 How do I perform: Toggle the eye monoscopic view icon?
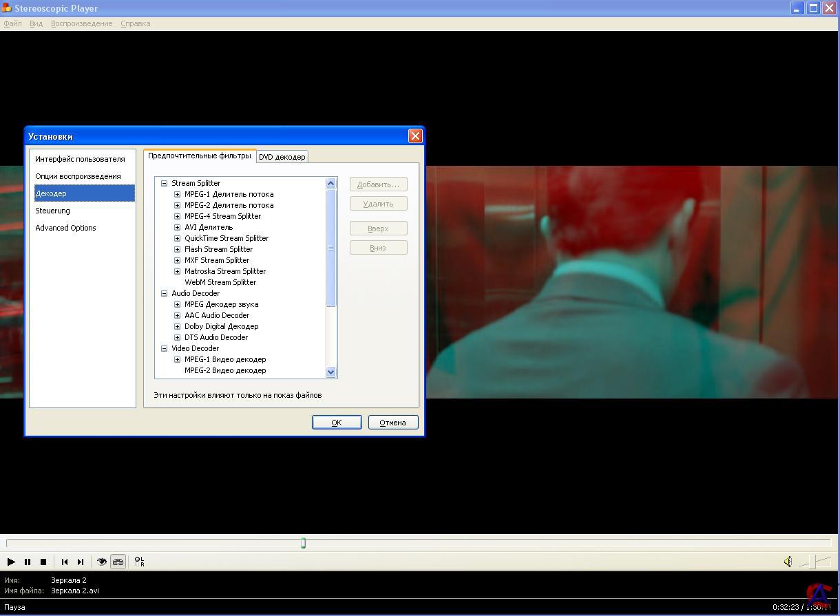[102, 562]
